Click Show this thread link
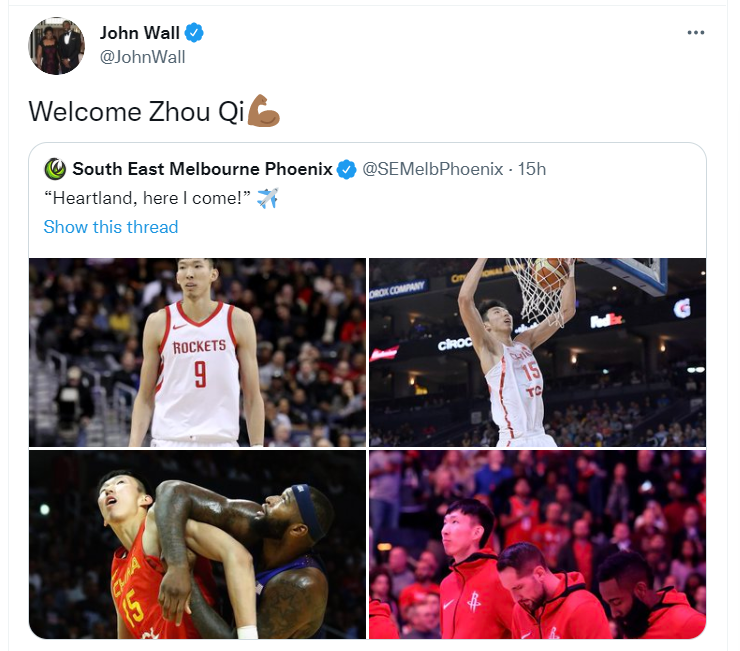Screen dimensions: 740x651 coord(111,227)
